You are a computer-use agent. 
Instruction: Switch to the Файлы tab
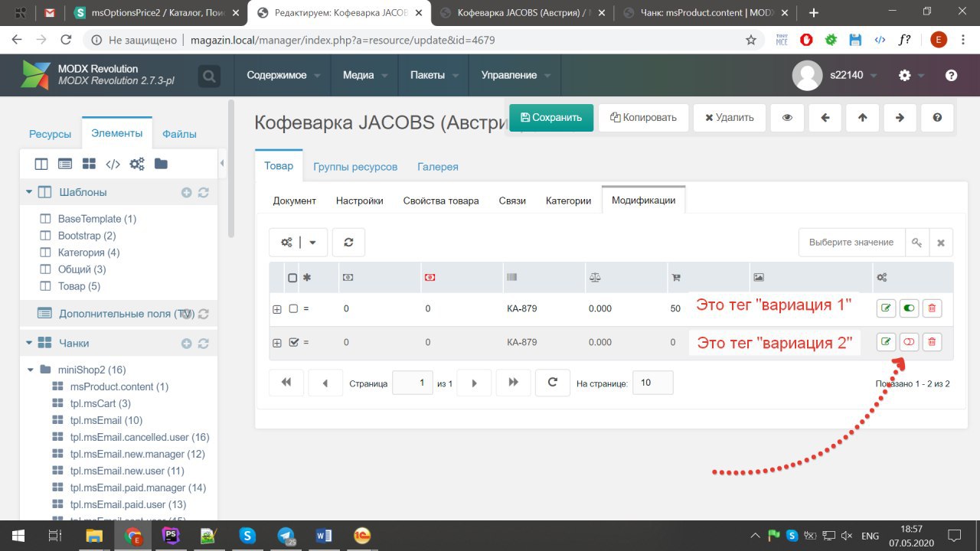179,134
